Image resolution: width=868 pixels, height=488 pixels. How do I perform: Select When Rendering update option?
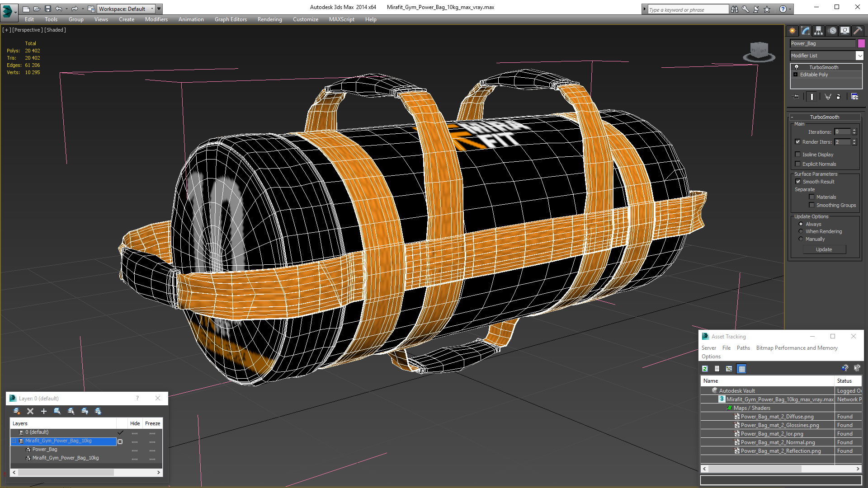pyautogui.click(x=801, y=231)
